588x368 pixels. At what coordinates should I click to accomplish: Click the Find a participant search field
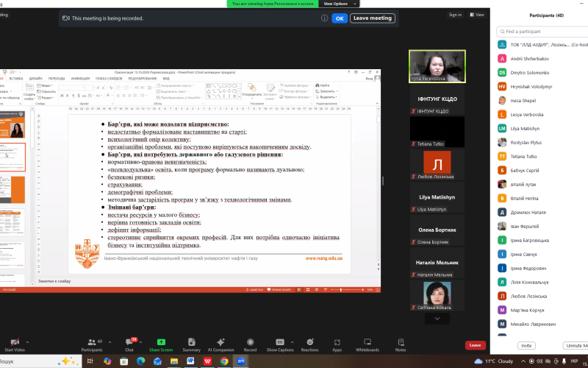point(542,32)
